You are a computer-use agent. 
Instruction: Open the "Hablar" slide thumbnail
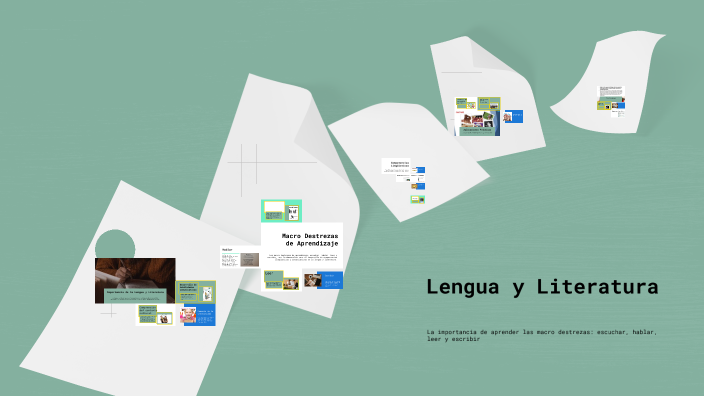pyautogui.click(x=240, y=257)
